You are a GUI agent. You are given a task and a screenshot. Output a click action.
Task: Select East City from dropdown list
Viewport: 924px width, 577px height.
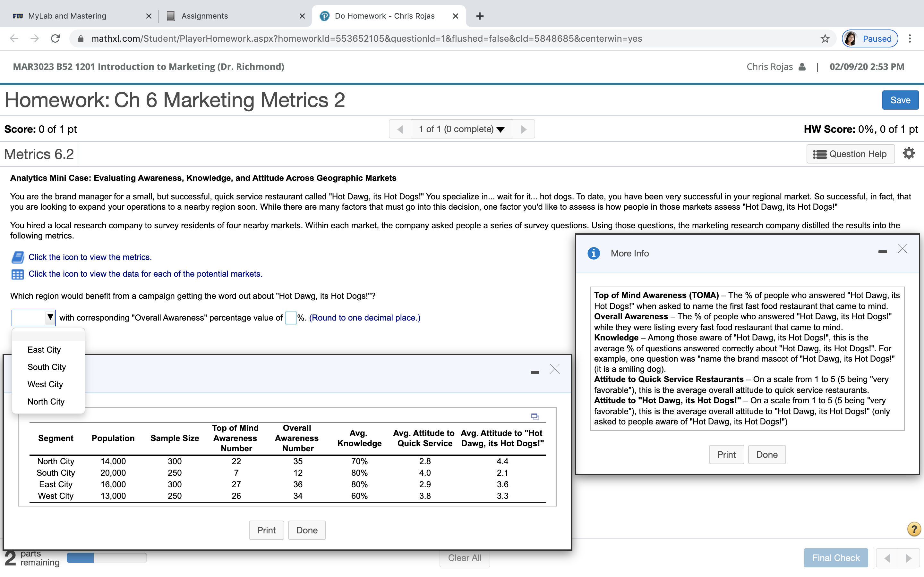[44, 350]
